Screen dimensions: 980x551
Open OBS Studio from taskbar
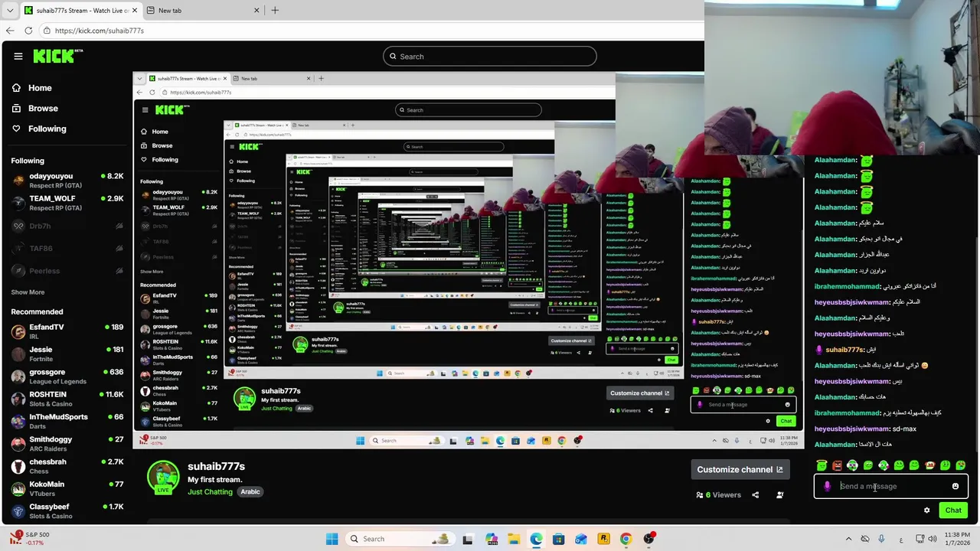tap(648, 539)
